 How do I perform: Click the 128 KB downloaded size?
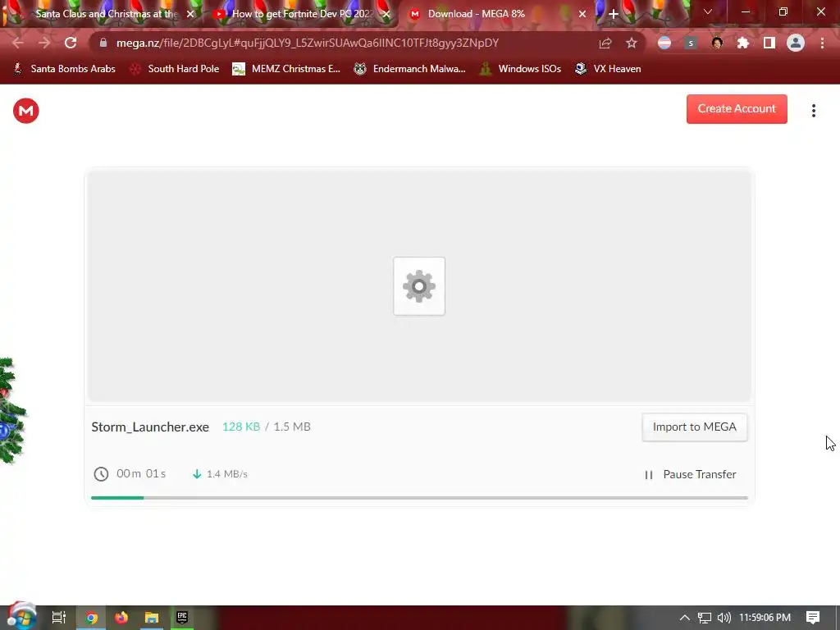pyautogui.click(x=241, y=427)
